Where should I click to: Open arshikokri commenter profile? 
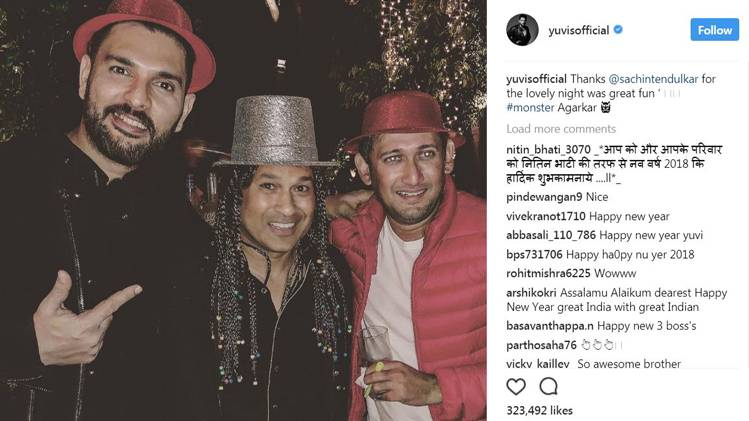(x=531, y=292)
